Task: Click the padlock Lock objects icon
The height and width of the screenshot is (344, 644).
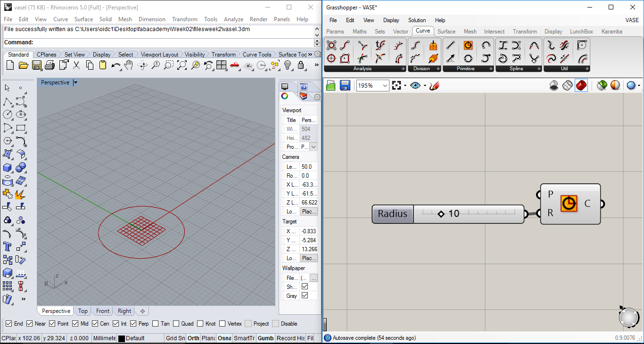Action: [300, 66]
